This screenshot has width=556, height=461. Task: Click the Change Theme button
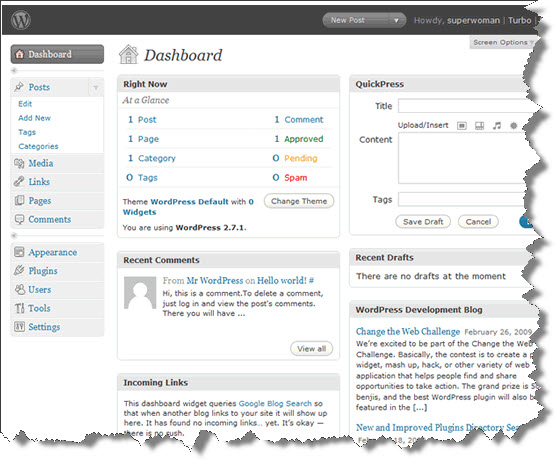(x=299, y=201)
